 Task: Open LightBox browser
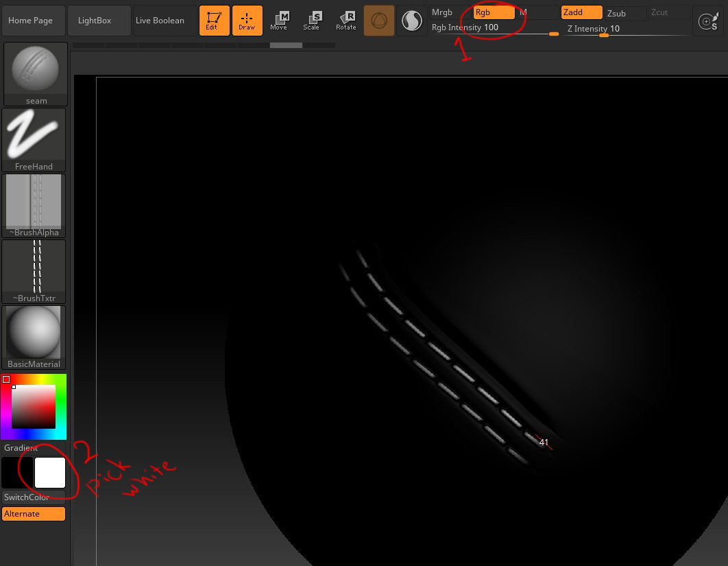(99, 21)
